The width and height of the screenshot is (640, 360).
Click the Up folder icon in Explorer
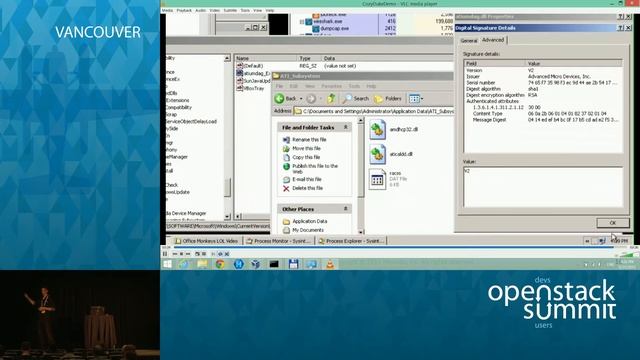(x=331, y=98)
